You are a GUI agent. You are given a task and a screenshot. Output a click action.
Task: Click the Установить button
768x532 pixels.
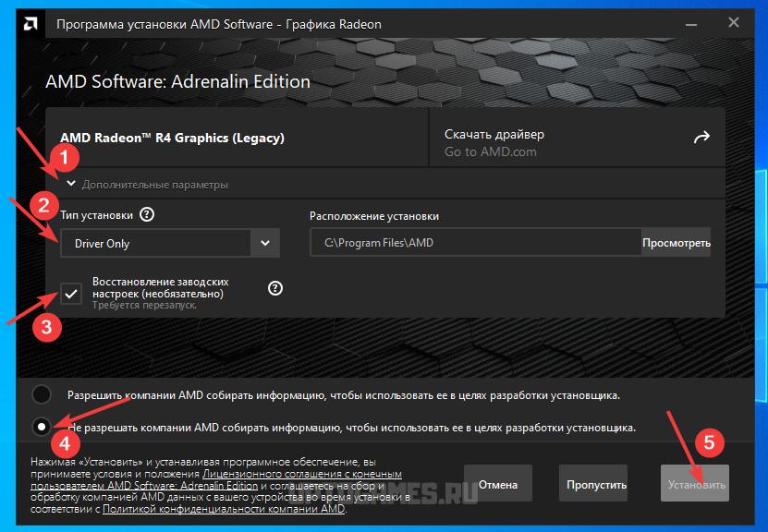point(696,484)
